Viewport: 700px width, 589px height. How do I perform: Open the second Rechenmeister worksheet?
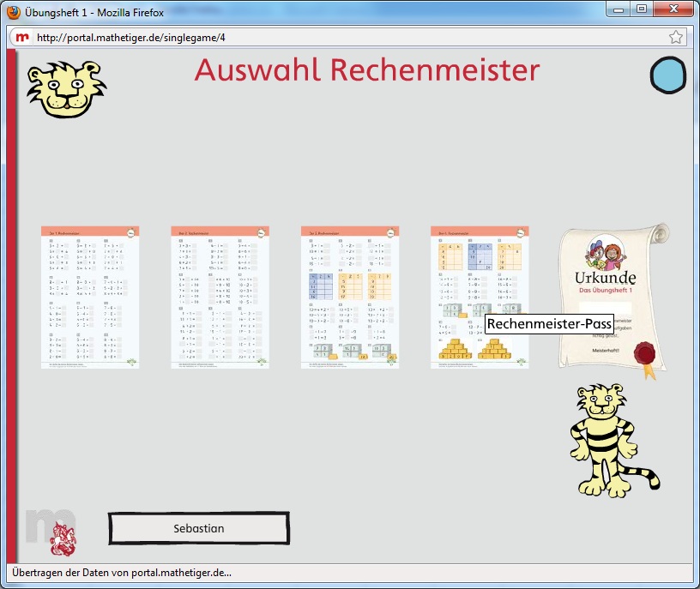pos(220,298)
